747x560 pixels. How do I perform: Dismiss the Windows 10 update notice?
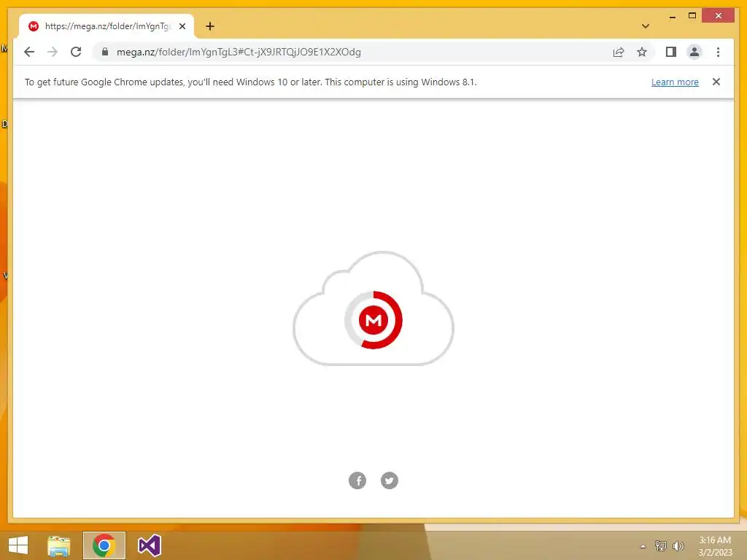pyautogui.click(x=716, y=82)
